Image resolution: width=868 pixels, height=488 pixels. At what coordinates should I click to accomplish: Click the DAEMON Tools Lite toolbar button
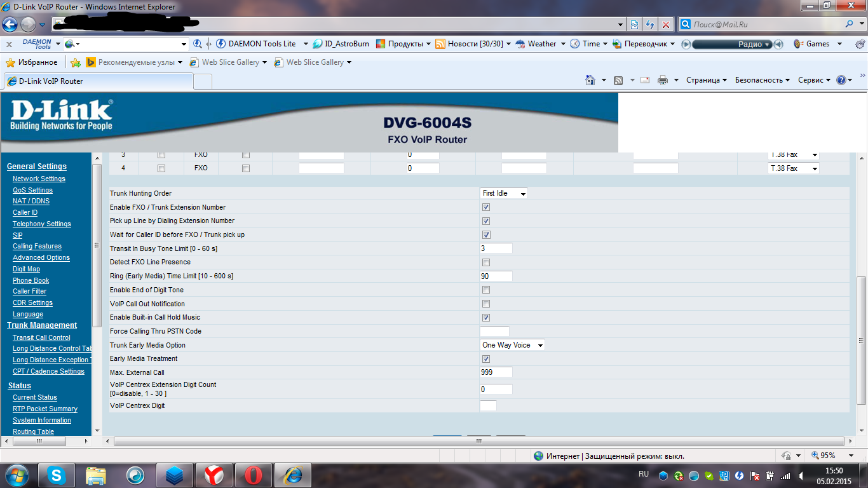(256, 44)
